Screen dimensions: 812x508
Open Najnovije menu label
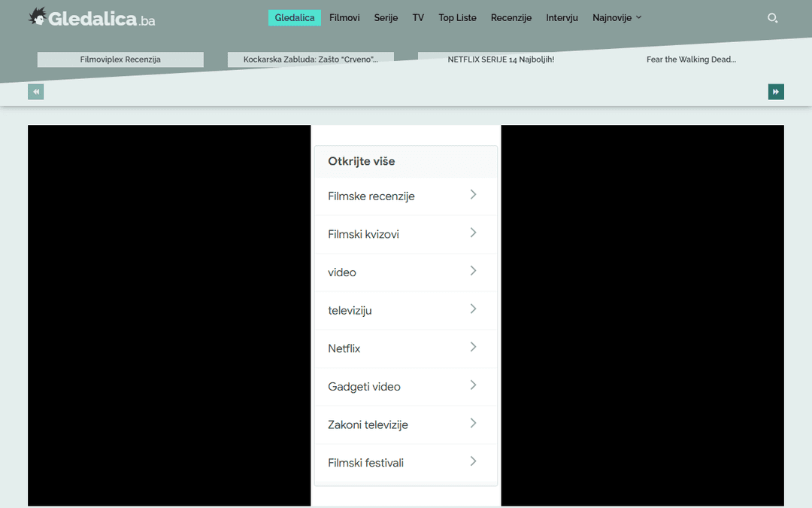click(611, 17)
